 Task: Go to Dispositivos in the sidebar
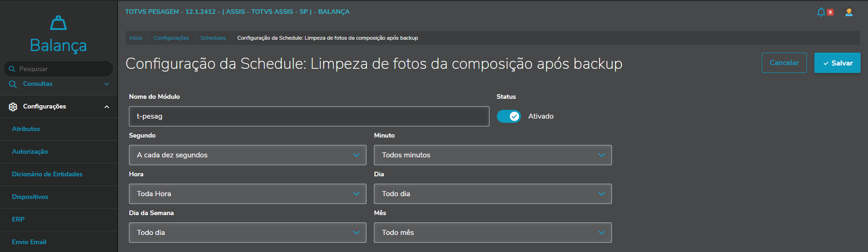tap(30, 197)
